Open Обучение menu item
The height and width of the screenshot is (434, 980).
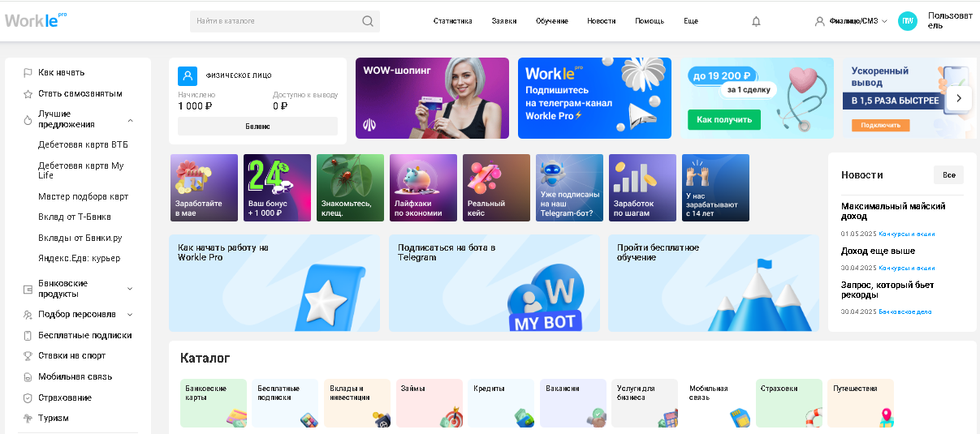point(552,21)
